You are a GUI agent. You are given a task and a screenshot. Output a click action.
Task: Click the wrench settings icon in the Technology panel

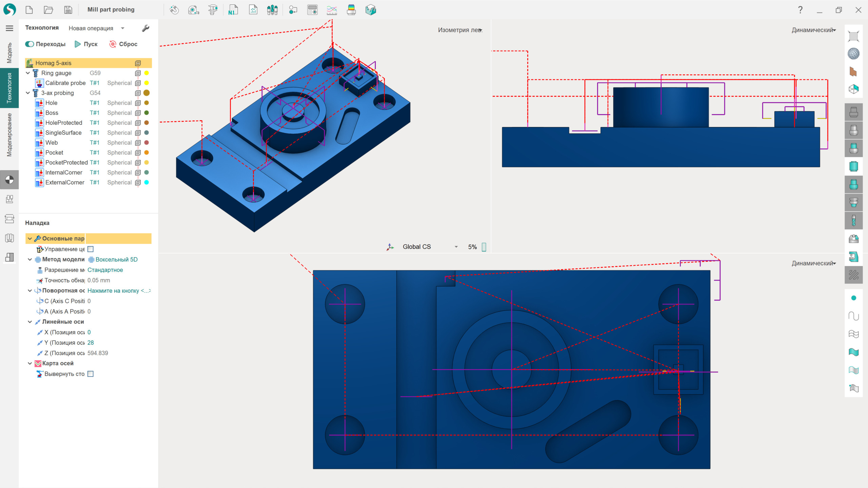point(146,28)
